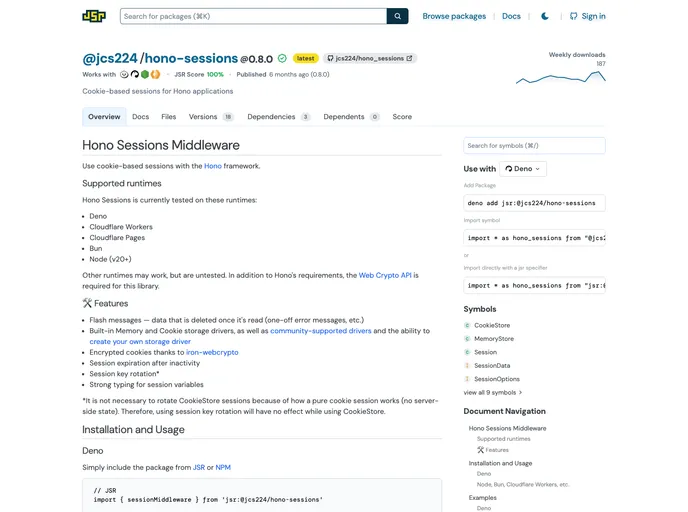The width and height of the screenshot is (688, 512).
Task: Open the jcs224/hono_sessions GitHub repository link
Action: [370, 59]
